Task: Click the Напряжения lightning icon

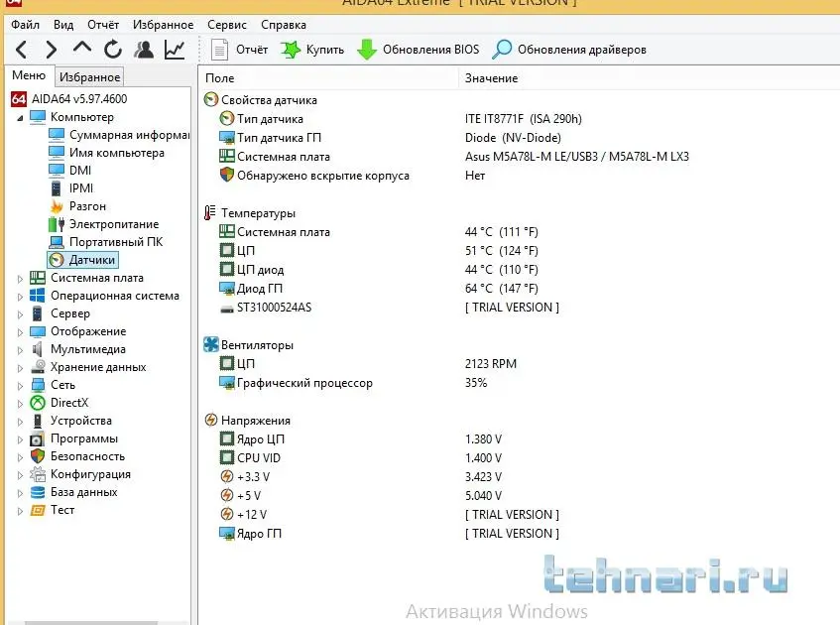Action: (211, 421)
